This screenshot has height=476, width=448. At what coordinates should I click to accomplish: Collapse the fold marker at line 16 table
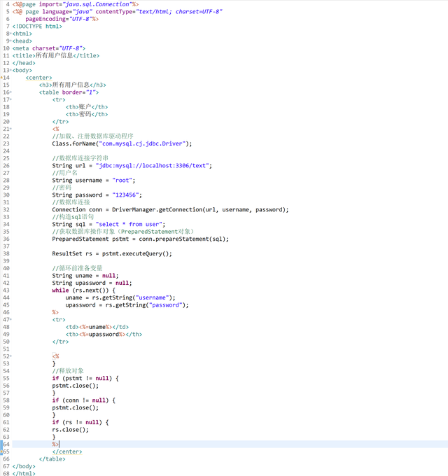click(10, 92)
